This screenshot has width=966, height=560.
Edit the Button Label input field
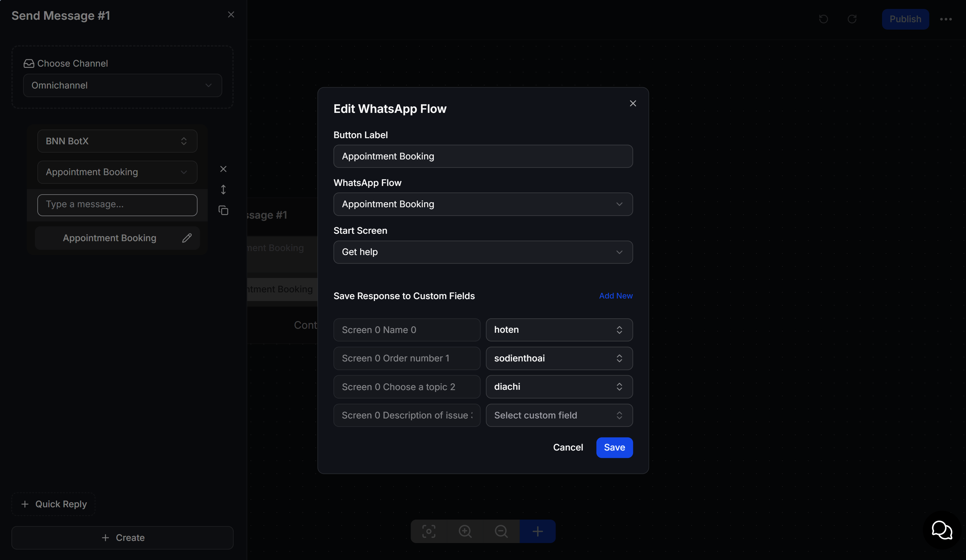(x=483, y=156)
